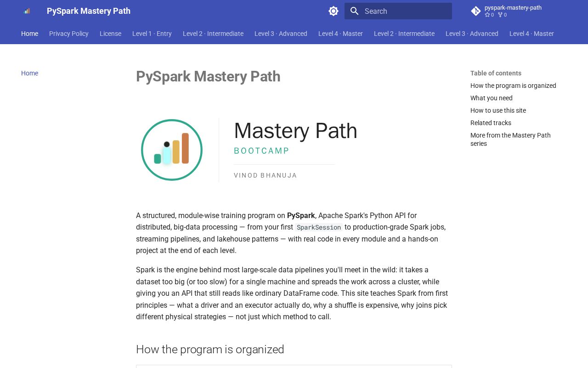The width and height of the screenshot is (588, 368).
Task: Click the magnifier icon in the search box
Action: [x=354, y=11]
